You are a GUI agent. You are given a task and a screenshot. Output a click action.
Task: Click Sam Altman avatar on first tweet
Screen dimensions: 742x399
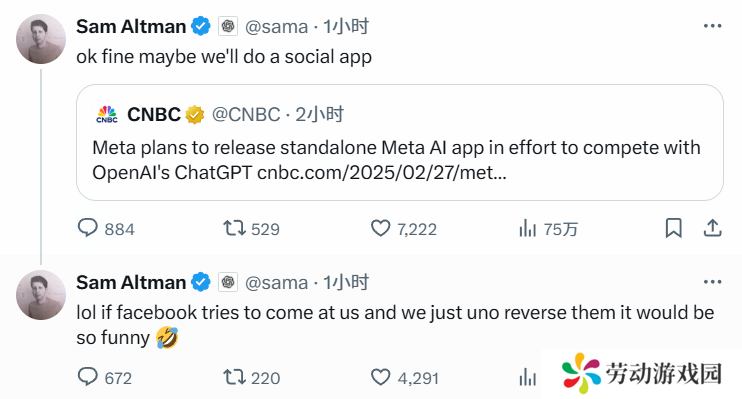(41, 39)
